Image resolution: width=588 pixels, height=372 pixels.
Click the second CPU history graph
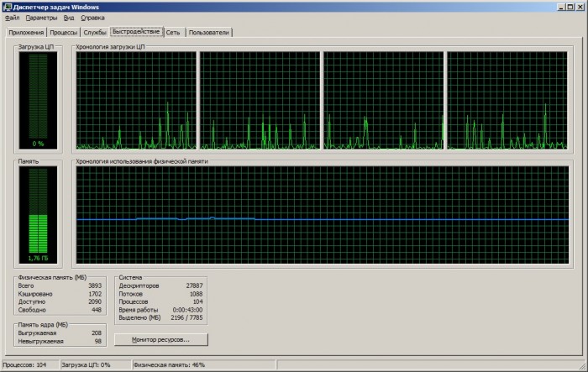click(x=260, y=101)
